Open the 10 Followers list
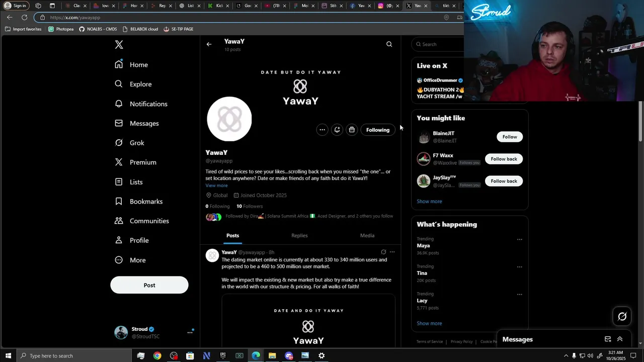 click(x=250, y=206)
